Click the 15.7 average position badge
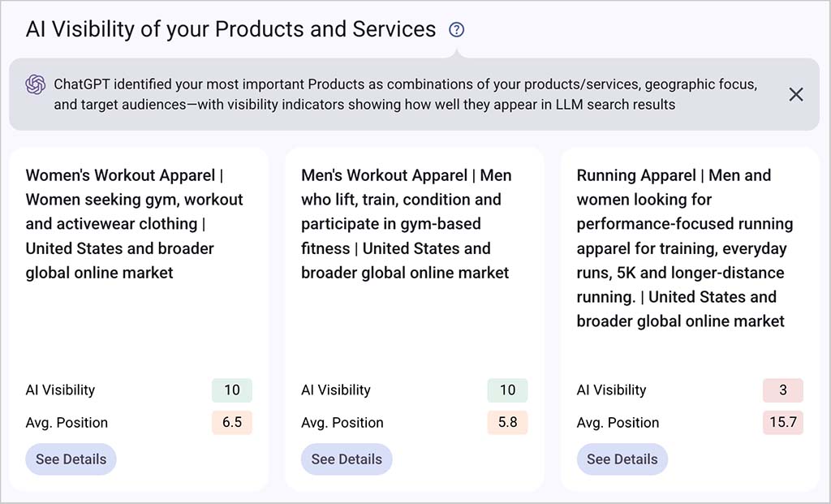Image resolution: width=831 pixels, height=504 pixels. pos(783,422)
